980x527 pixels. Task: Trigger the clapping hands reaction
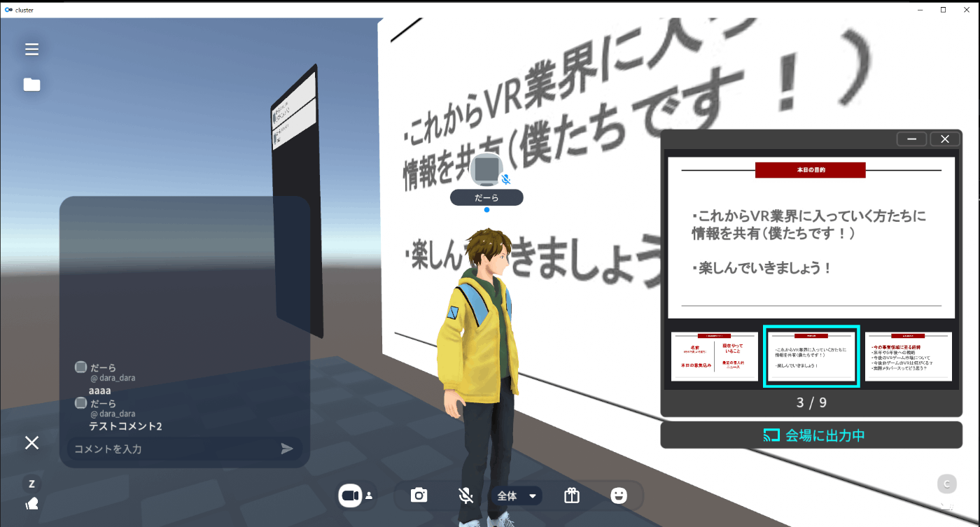pyautogui.click(x=31, y=503)
